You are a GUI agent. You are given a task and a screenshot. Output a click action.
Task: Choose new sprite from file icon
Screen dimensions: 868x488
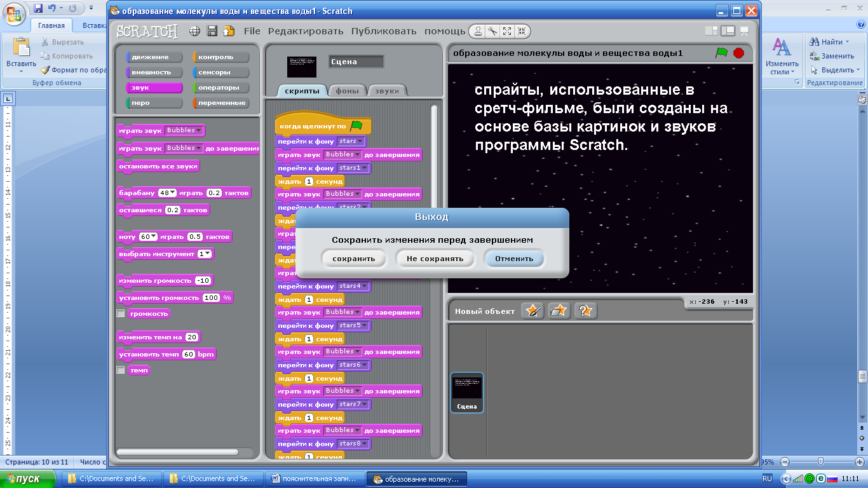click(559, 311)
